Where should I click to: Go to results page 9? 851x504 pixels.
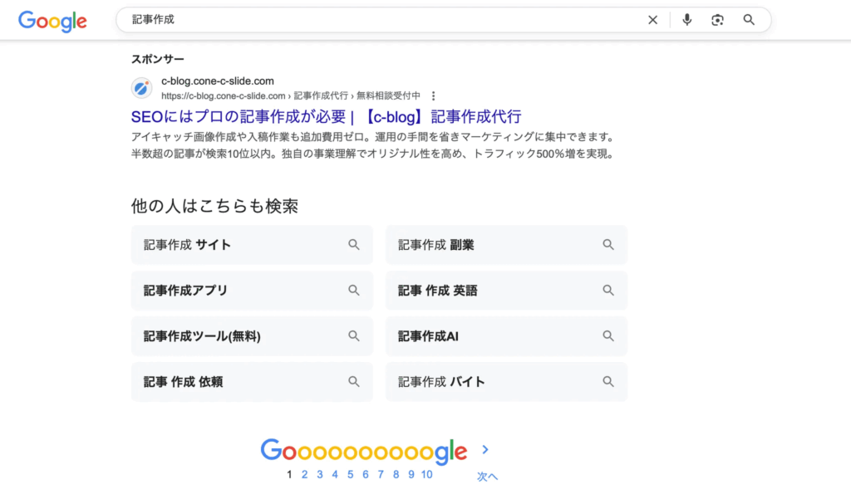(411, 475)
